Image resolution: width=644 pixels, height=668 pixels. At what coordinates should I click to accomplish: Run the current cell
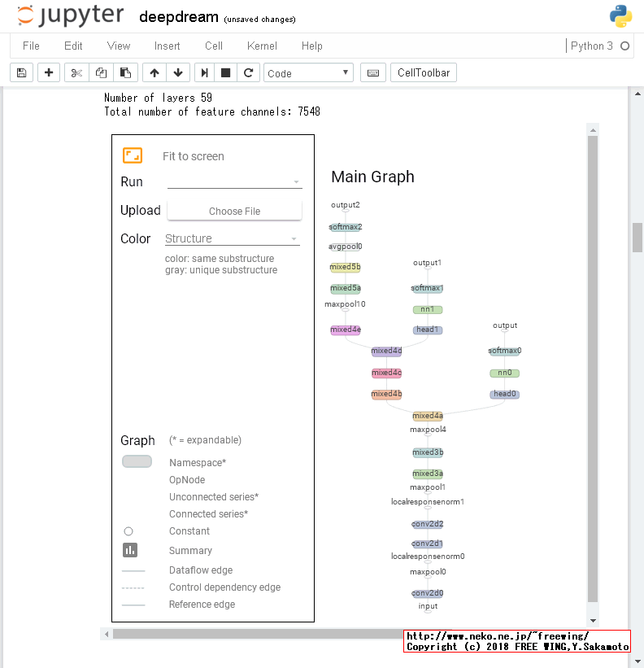pyautogui.click(x=204, y=72)
